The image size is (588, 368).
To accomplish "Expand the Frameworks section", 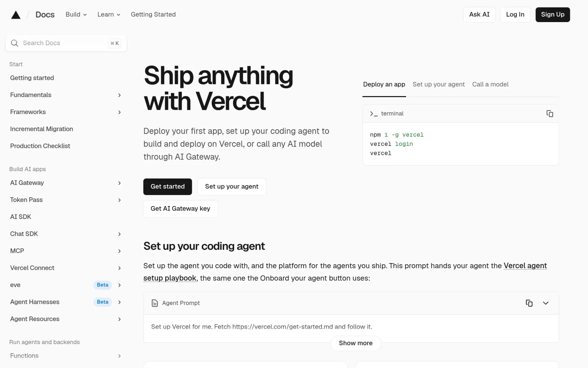I will pyautogui.click(x=119, y=112).
